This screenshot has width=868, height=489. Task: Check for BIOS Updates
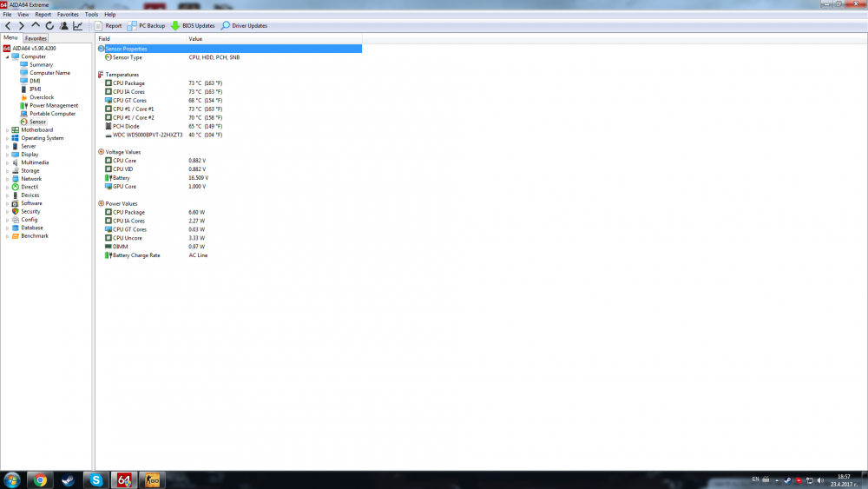[x=193, y=25]
